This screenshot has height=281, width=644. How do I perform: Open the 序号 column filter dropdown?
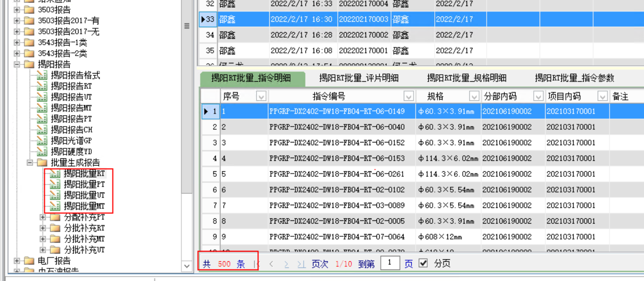(261, 97)
